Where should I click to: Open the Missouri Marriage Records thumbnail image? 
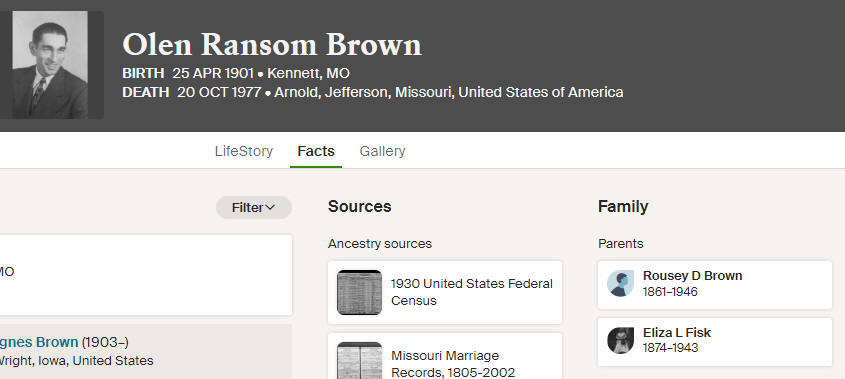359,360
